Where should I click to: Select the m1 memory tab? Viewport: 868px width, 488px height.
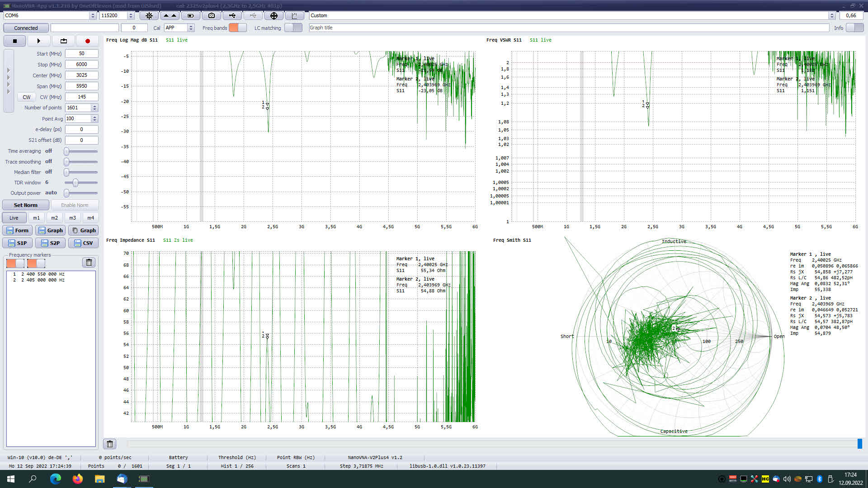(36, 218)
